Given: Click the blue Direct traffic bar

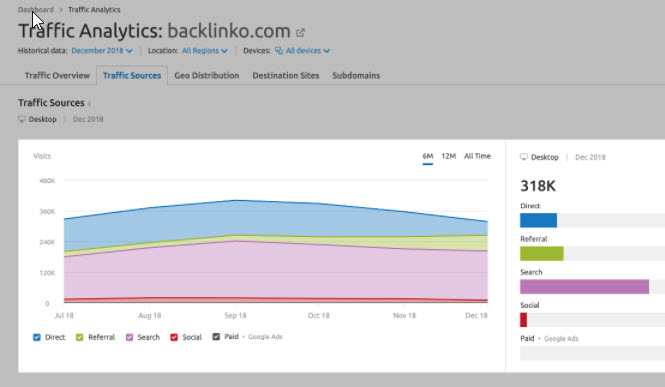Looking at the screenshot, I should click(538, 220).
